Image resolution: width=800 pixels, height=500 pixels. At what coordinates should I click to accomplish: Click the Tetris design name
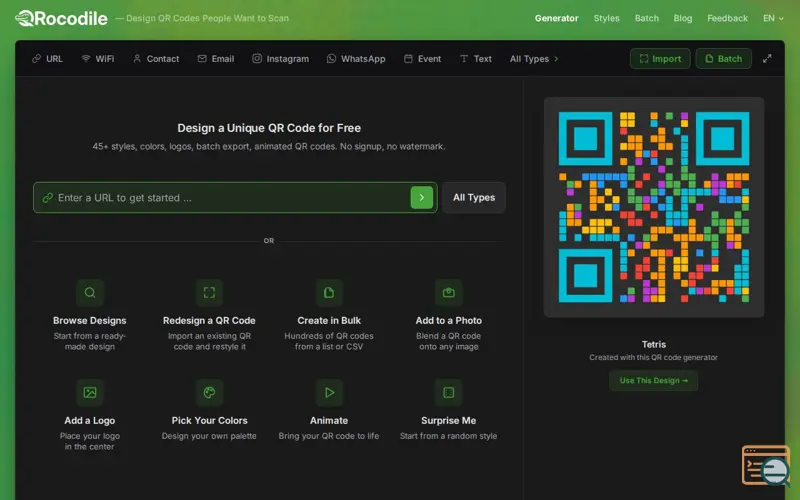tap(654, 344)
